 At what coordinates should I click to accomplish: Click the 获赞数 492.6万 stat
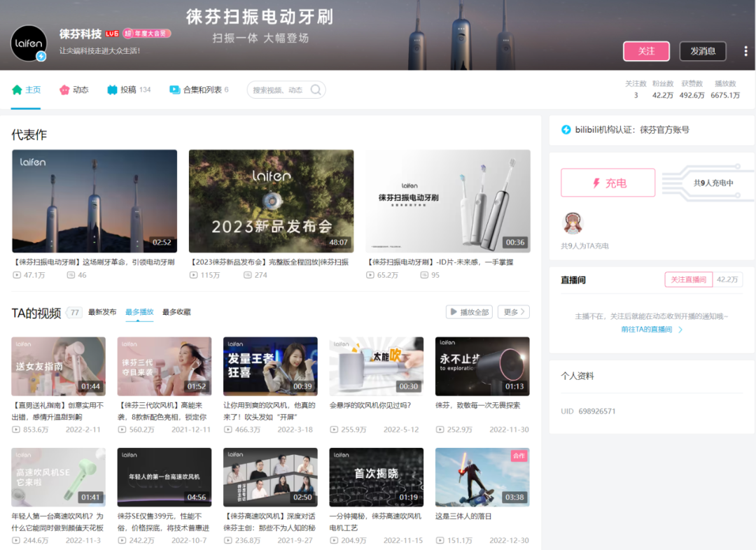692,90
